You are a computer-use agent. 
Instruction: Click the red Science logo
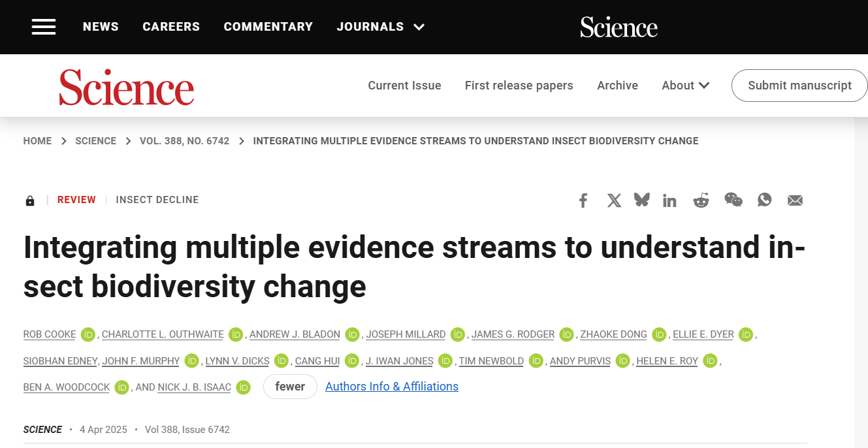[x=127, y=87]
